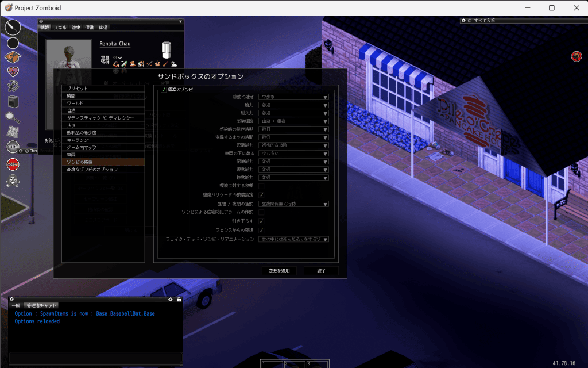The width and height of the screenshot is (588, 368).
Task: Click the magnifying glass search icon
Action: click(13, 117)
